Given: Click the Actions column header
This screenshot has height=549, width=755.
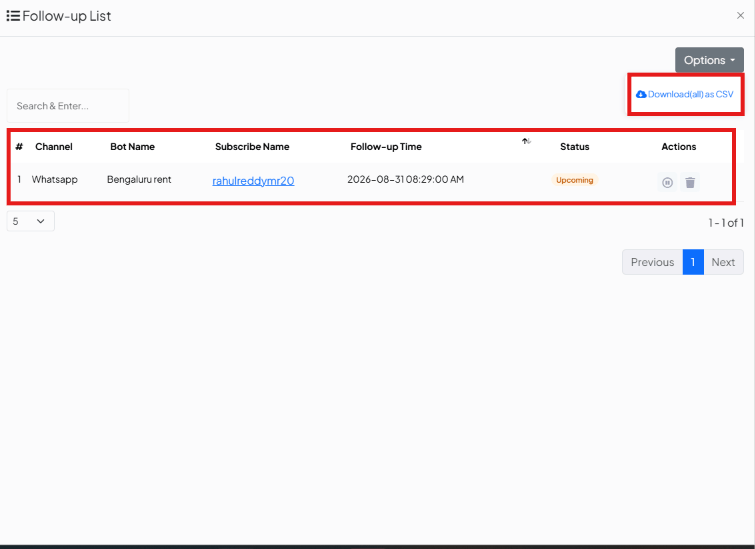Looking at the screenshot, I should 678,147.
